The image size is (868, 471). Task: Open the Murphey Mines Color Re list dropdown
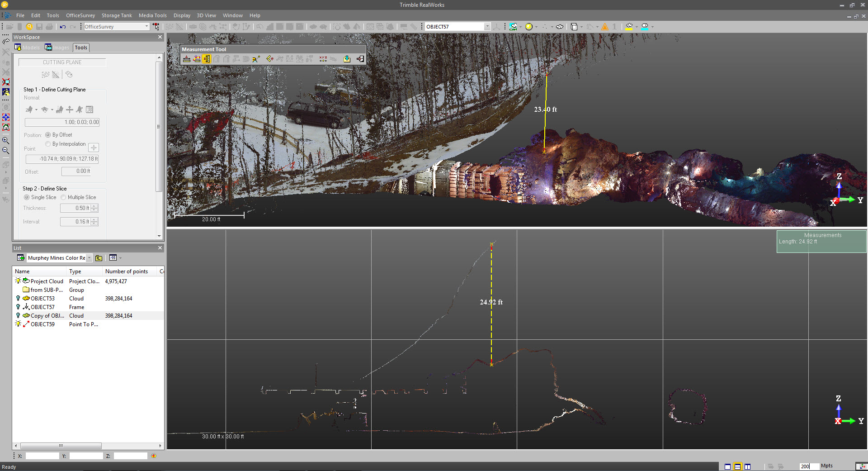[89, 257]
